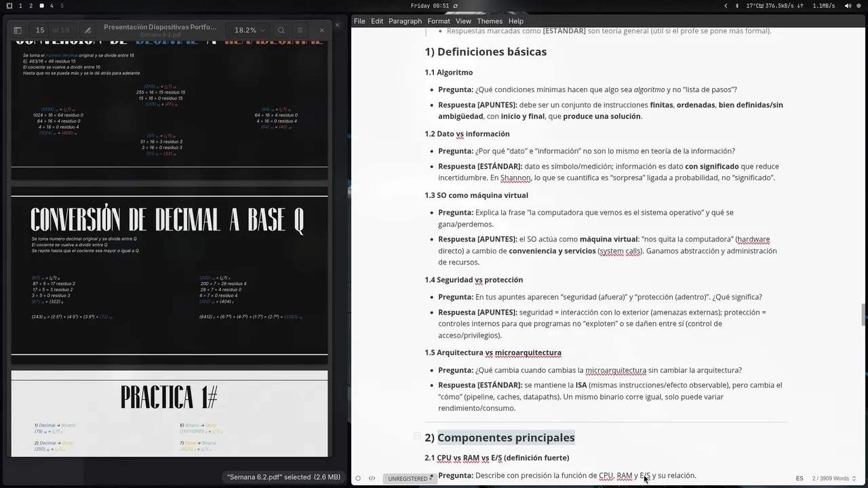Click the italic word 'algoritmo'
The height and width of the screenshot is (488, 868).
click(649, 89)
